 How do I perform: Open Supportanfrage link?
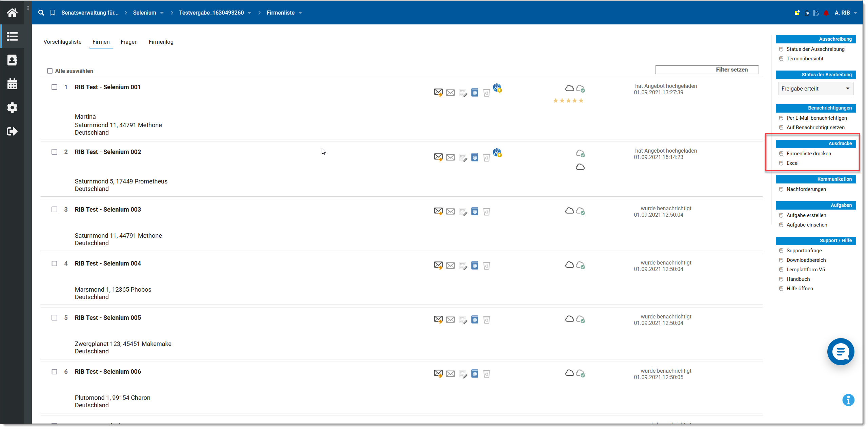[804, 251]
